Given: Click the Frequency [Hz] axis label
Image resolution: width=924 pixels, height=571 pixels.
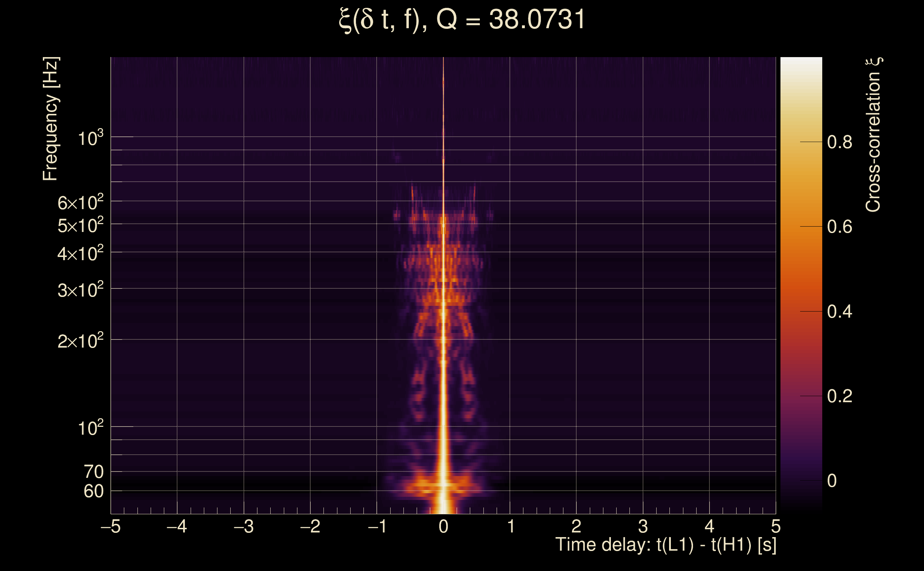Looking at the screenshot, I should tap(51, 118).
